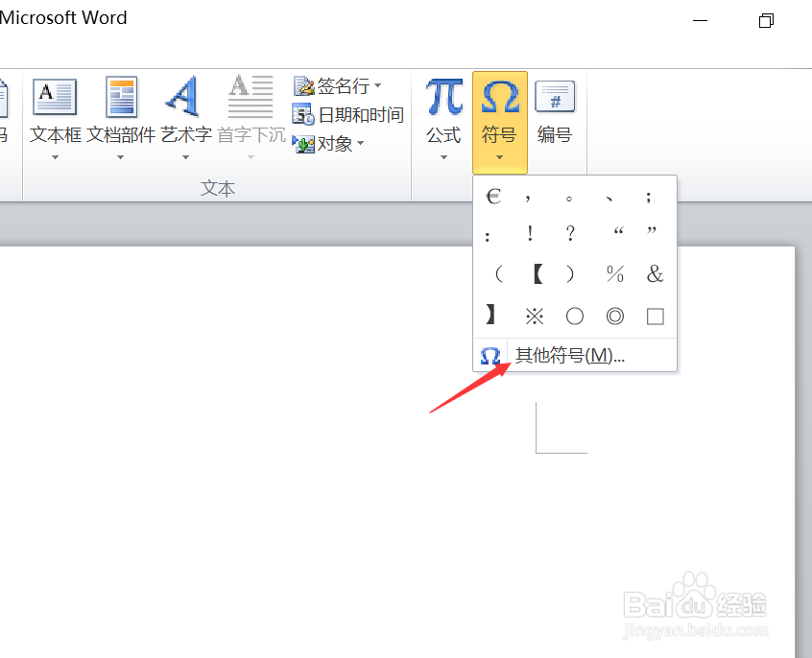Insert the single circle ○ symbol
This screenshot has width=812, height=658.
[x=575, y=316]
